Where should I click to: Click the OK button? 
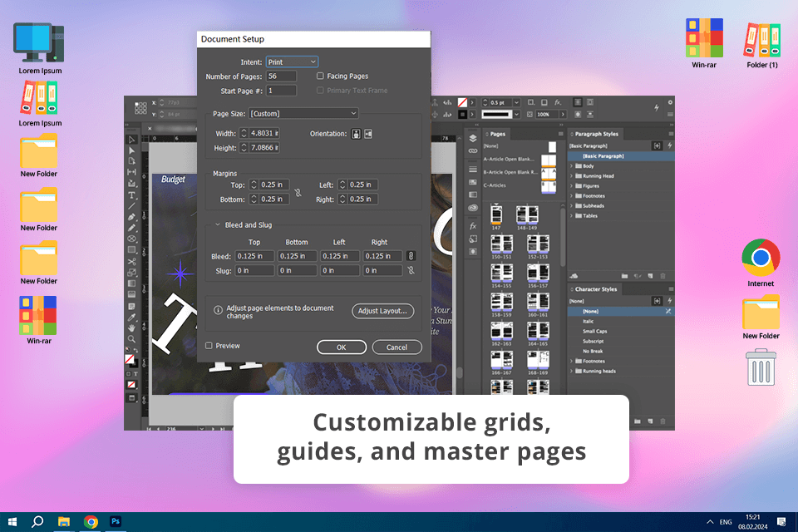[342, 347]
